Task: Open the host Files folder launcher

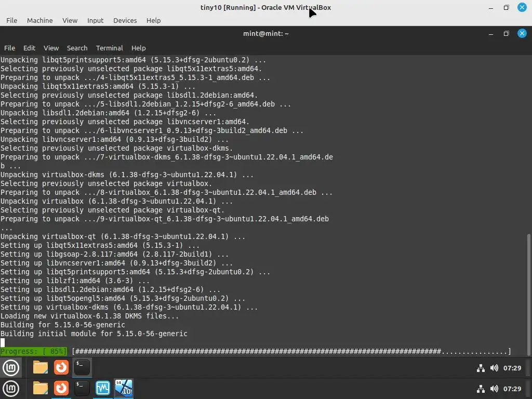Action: [41, 389]
